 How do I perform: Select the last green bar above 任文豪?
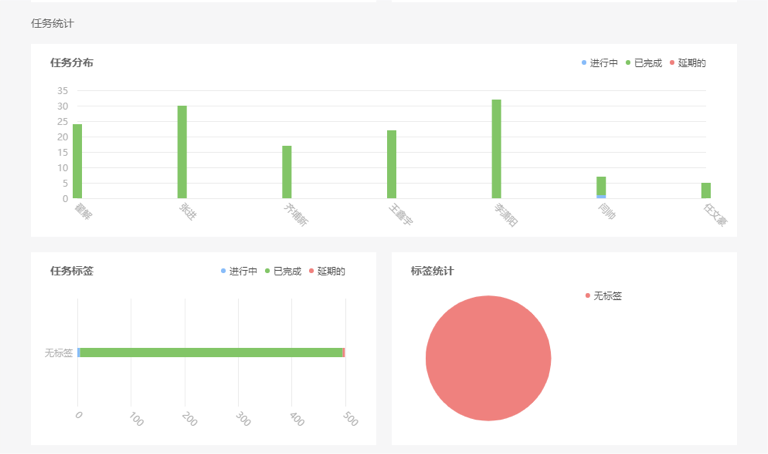click(706, 191)
